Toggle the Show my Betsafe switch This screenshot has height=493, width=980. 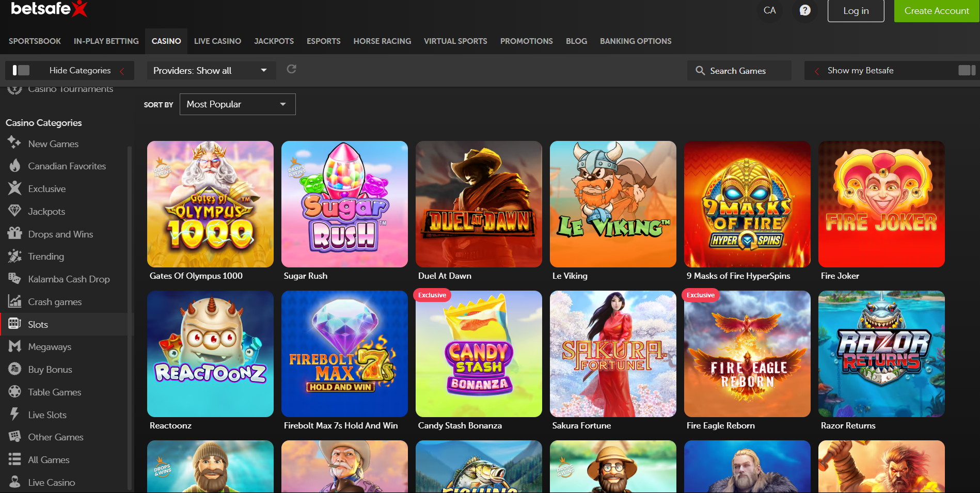967,70
